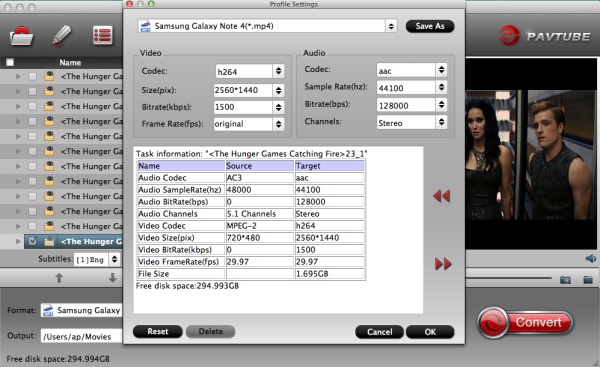Viewport: 600px width, 367px height.
Task: Open the load disc folder icon
Action: tap(21, 36)
